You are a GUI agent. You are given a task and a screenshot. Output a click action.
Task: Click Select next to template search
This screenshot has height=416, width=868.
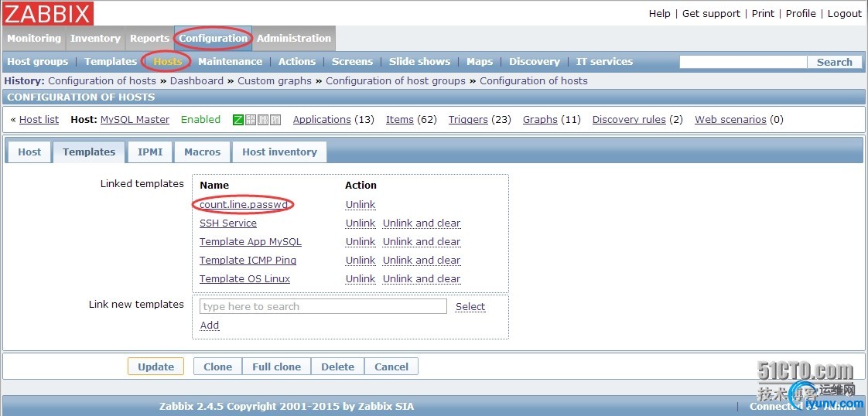[x=470, y=306]
